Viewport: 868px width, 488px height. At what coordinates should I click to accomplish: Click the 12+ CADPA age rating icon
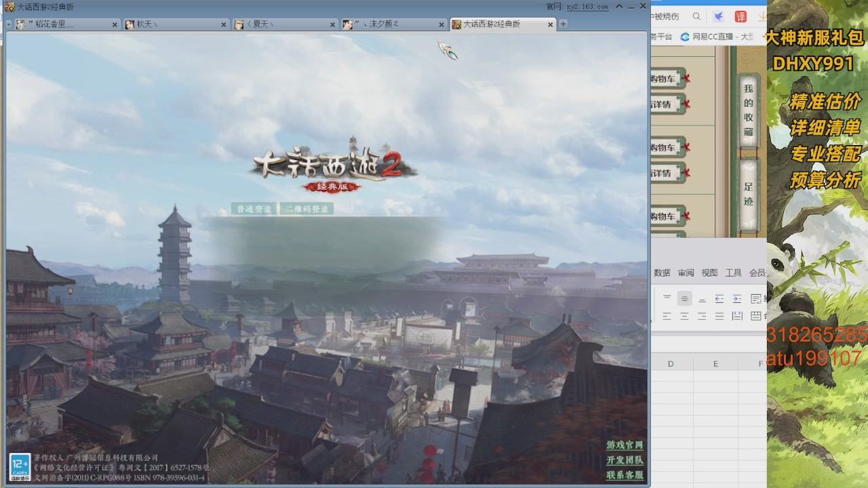tap(19, 468)
